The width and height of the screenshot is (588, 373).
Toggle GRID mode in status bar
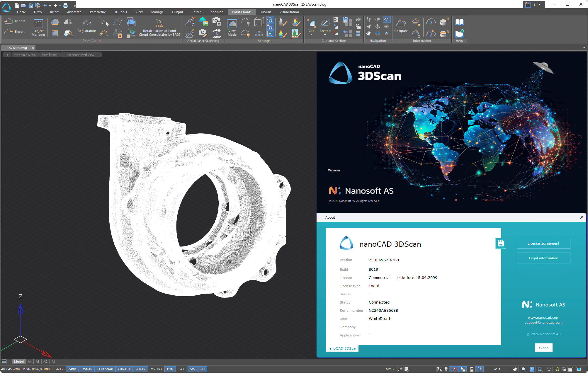72,369
